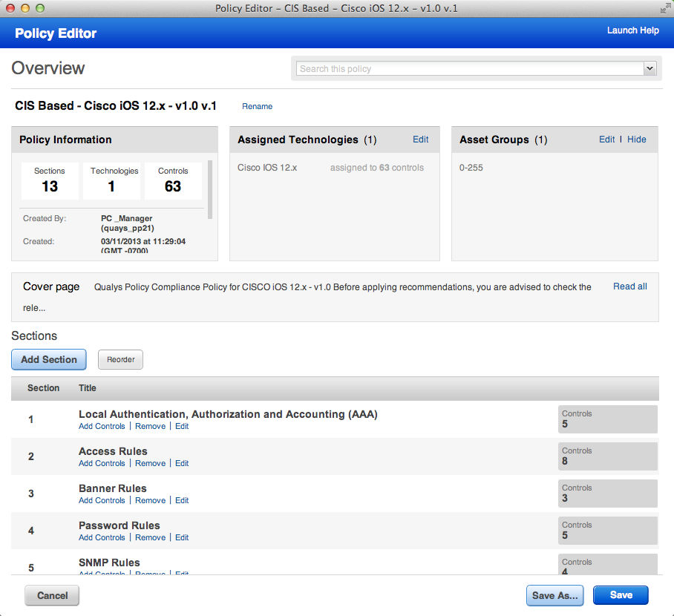Expand the search policy dropdown arrow
This screenshot has width=674, height=616.
click(650, 68)
